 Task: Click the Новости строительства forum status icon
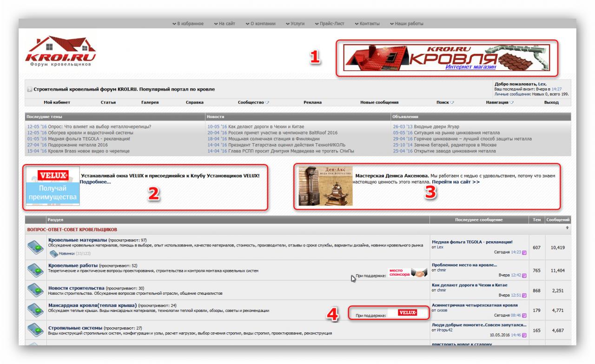(36, 290)
